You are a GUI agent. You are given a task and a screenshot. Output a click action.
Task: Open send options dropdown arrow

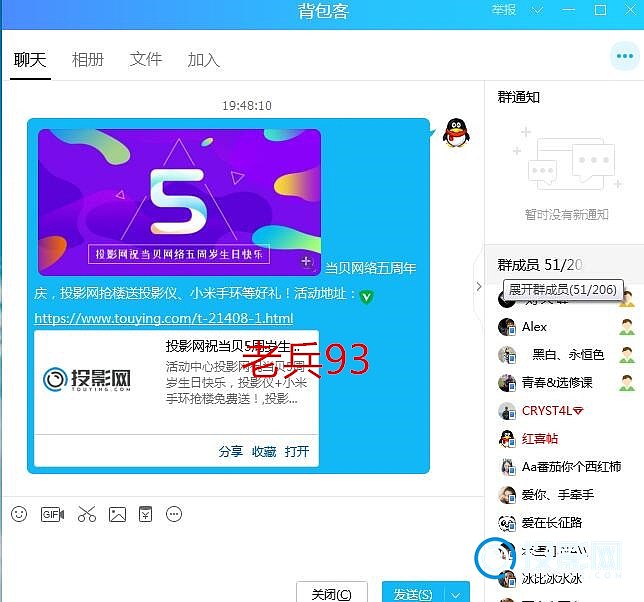[456, 594]
